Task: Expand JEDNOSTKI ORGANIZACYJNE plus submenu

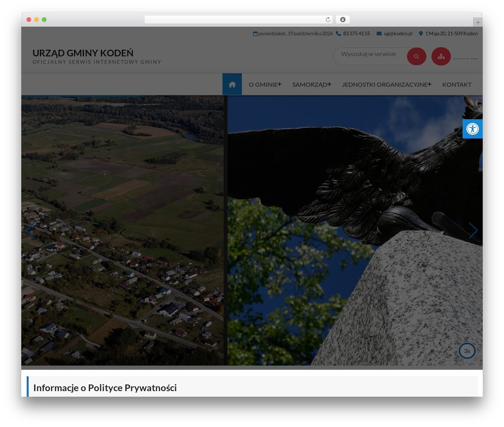Action: (430, 84)
